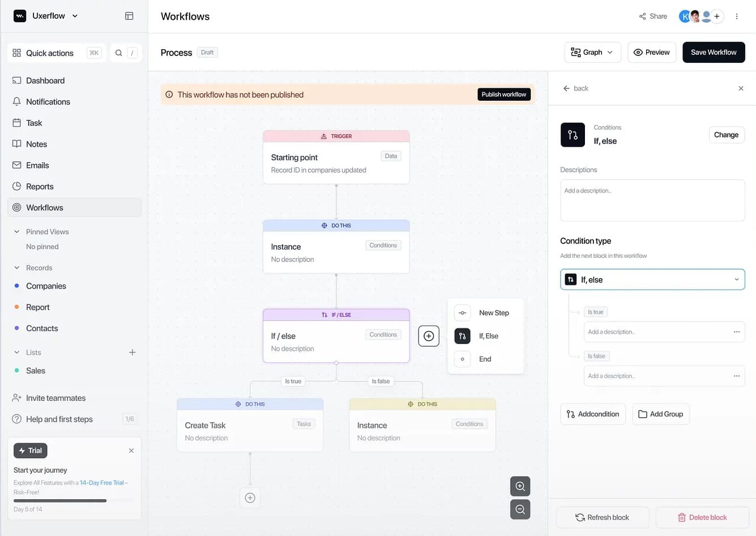756x536 pixels.
Task: Click Addcondition in the right panel
Action: [592, 414]
